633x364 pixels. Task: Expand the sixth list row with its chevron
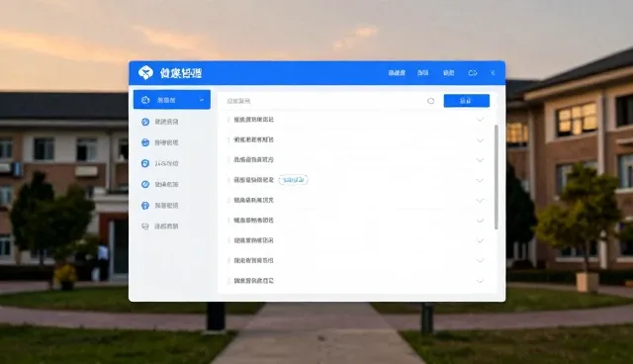(480, 221)
